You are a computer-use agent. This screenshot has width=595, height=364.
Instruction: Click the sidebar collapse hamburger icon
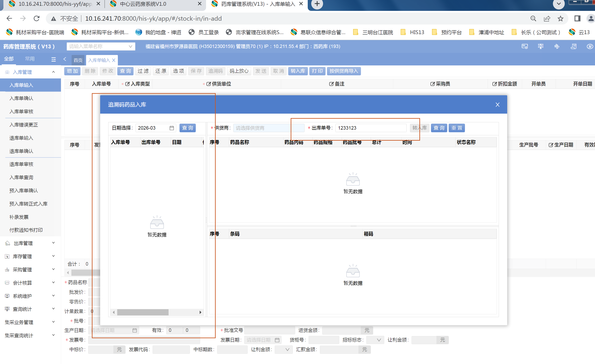pos(54,59)
